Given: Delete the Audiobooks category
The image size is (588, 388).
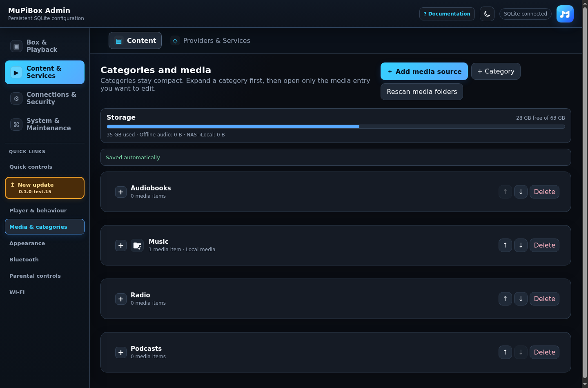Looking at the screenshot, I should (x=544, y=192).
